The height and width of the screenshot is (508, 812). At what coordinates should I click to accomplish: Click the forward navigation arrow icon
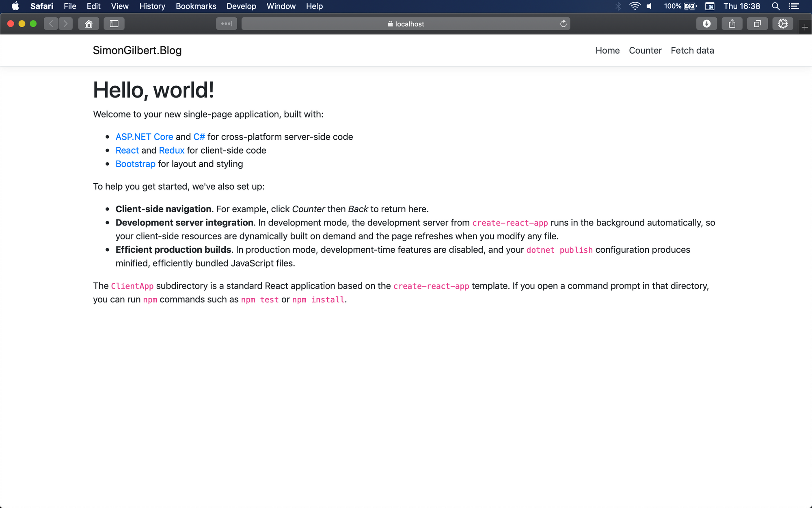tap(65, 24)
